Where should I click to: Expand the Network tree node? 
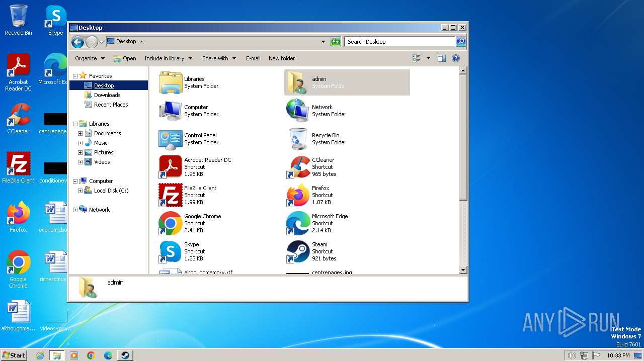[75, 210]
